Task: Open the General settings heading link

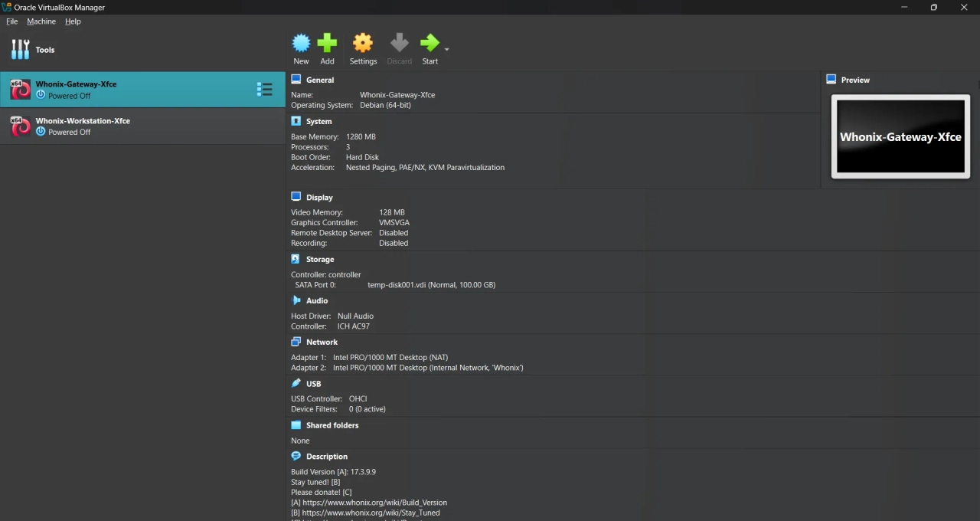Action: pos(320,80)
